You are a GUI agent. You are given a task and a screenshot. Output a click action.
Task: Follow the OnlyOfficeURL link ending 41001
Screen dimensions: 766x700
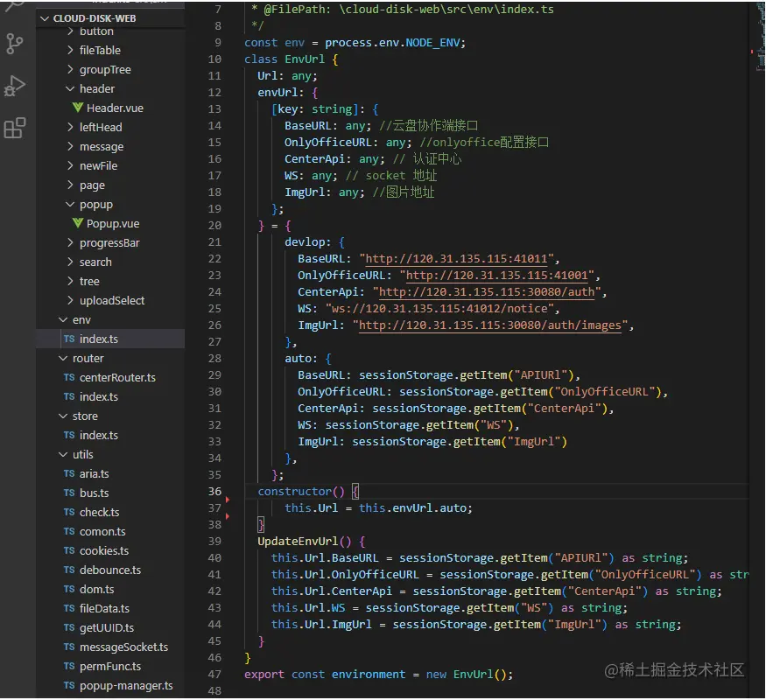click(497, 276)
